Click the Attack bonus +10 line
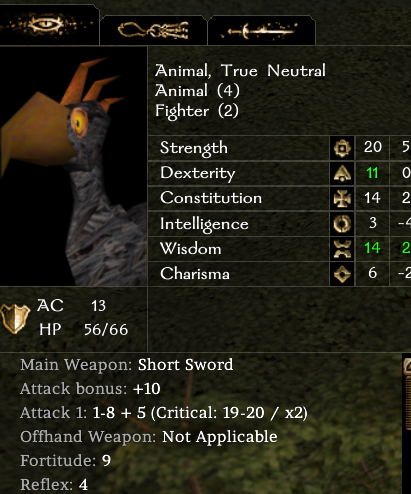Screen dimensions: 411x494 (90, 389)
